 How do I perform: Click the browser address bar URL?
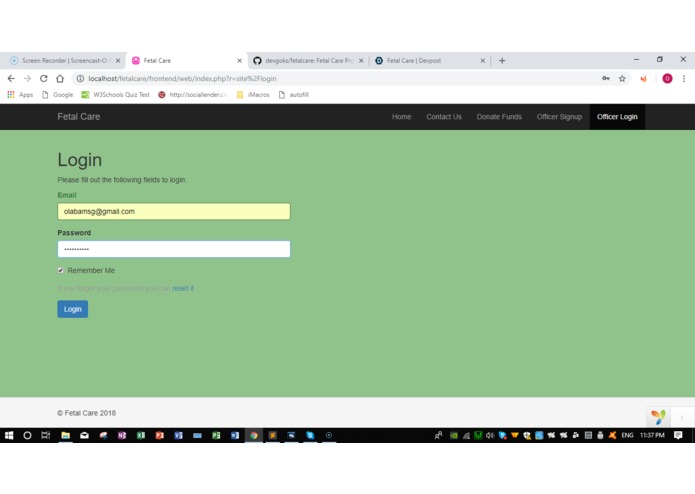pyautogui.click(x=182, y=78)
